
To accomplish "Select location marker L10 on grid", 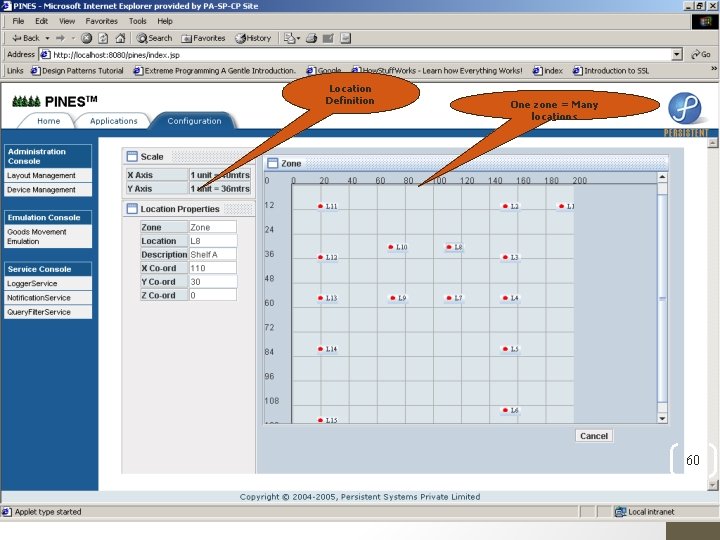I will click(x=398, y=247).
